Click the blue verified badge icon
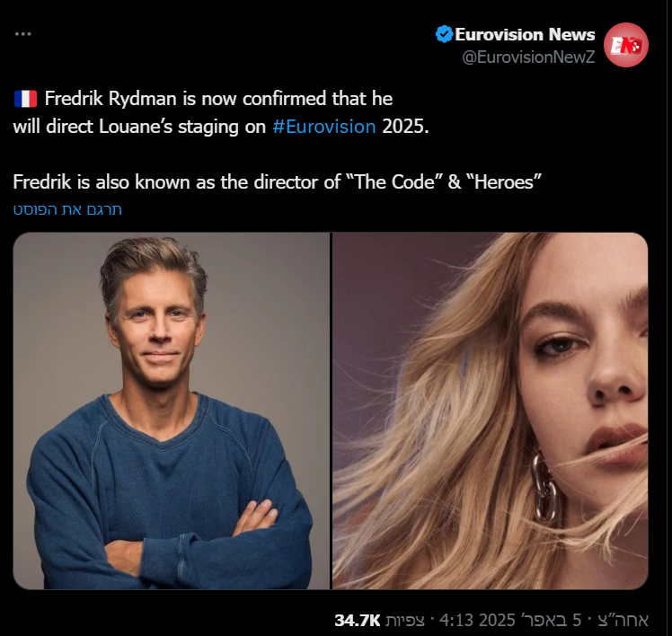The width and height of the screenshot is (672, 636). tap(444, 35)
